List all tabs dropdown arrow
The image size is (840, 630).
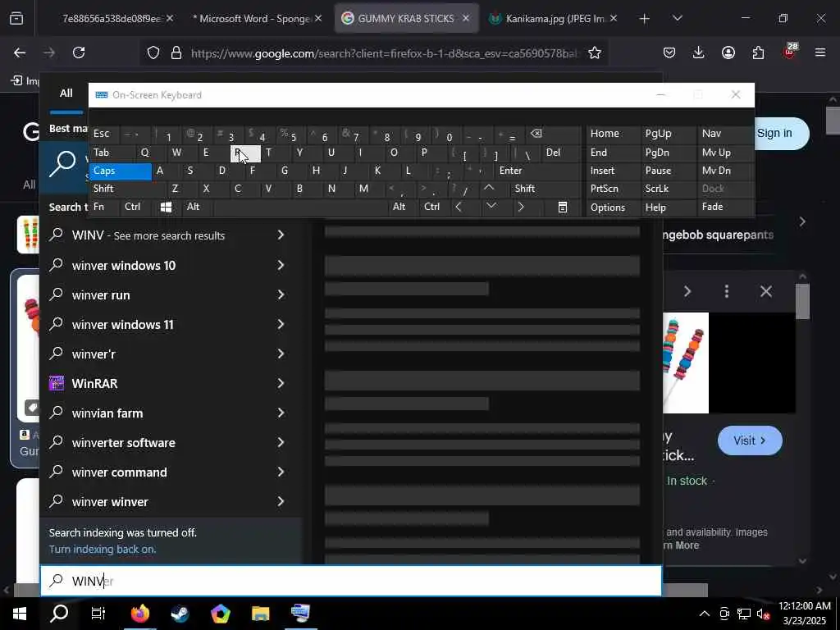click(677, 19)
